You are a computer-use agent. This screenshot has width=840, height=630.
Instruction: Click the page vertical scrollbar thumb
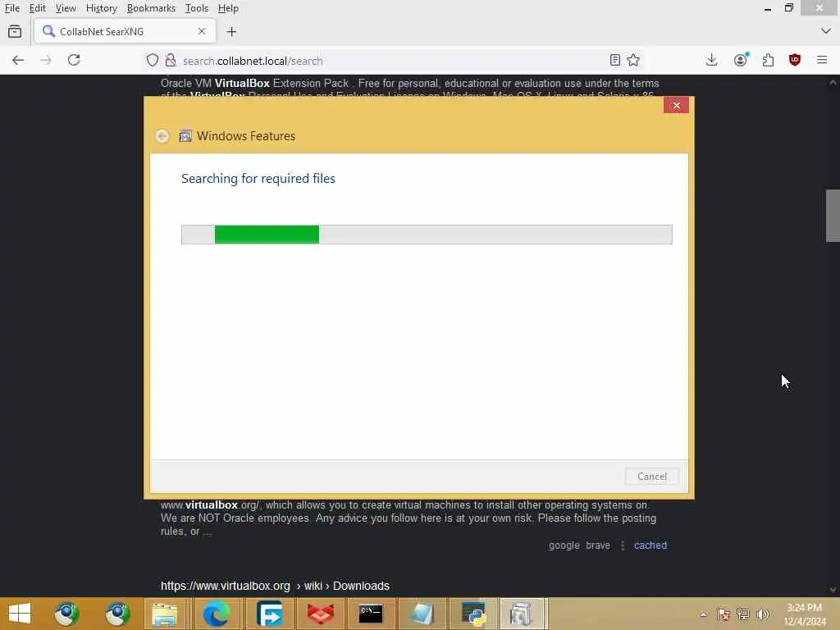(833, 216)
